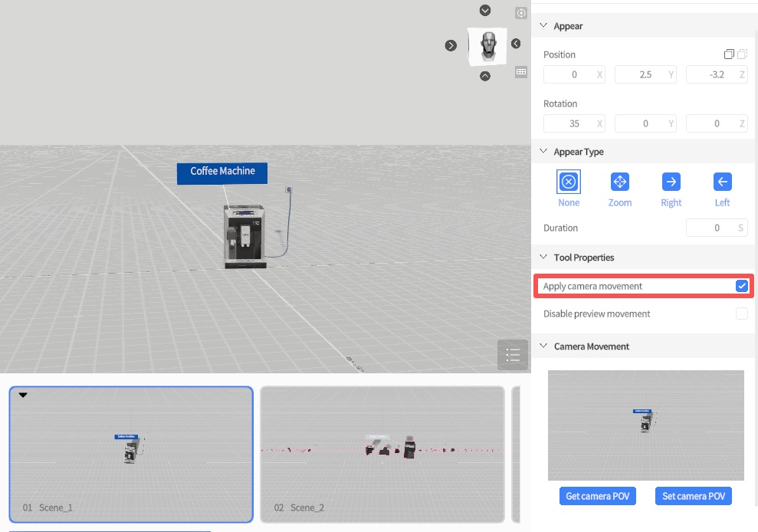Click the up-chevron arrow below the view cube

click(x=484, y=76)
